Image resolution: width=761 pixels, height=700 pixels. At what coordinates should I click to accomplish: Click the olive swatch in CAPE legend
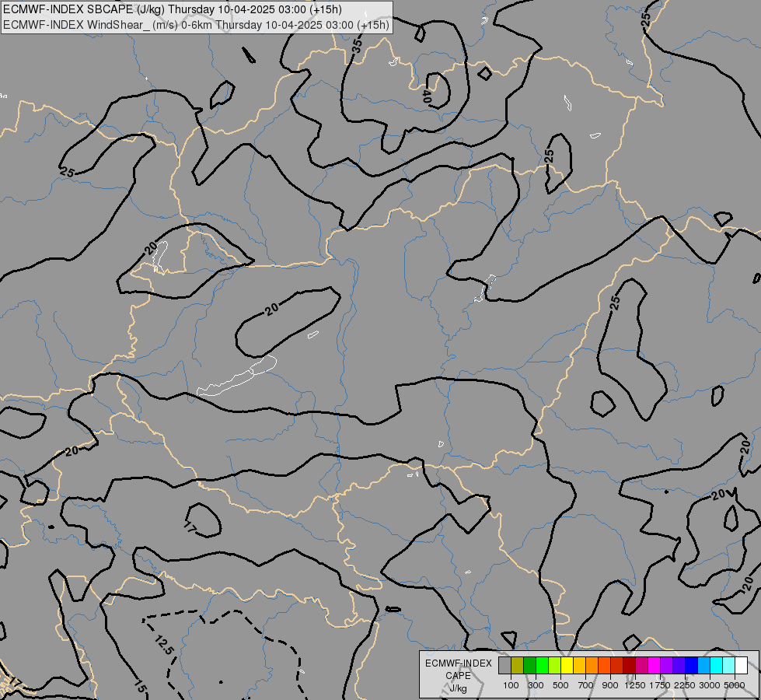point(518,665)
